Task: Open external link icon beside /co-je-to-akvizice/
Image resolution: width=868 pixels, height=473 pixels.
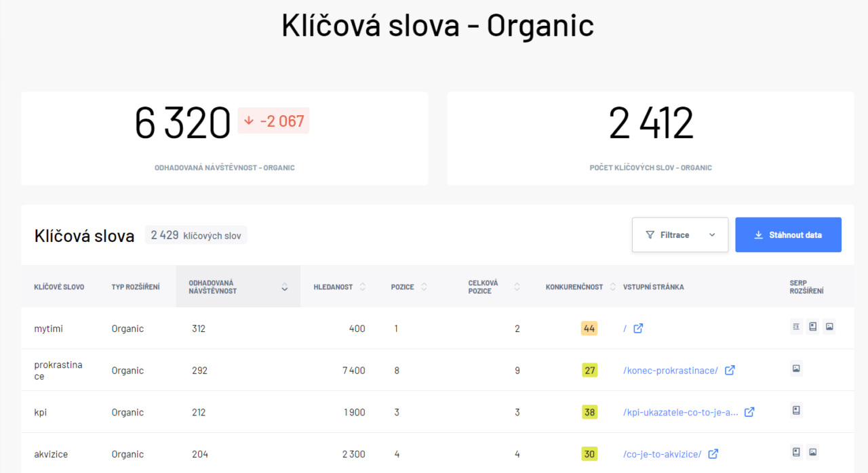Action: tap(713, 454)
